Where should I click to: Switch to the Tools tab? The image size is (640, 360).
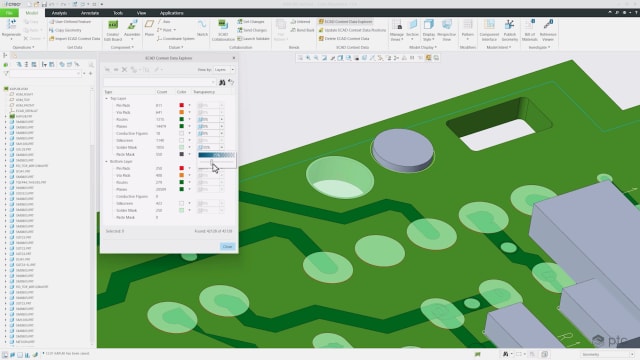pyautogui.click(x=118, y=13)
